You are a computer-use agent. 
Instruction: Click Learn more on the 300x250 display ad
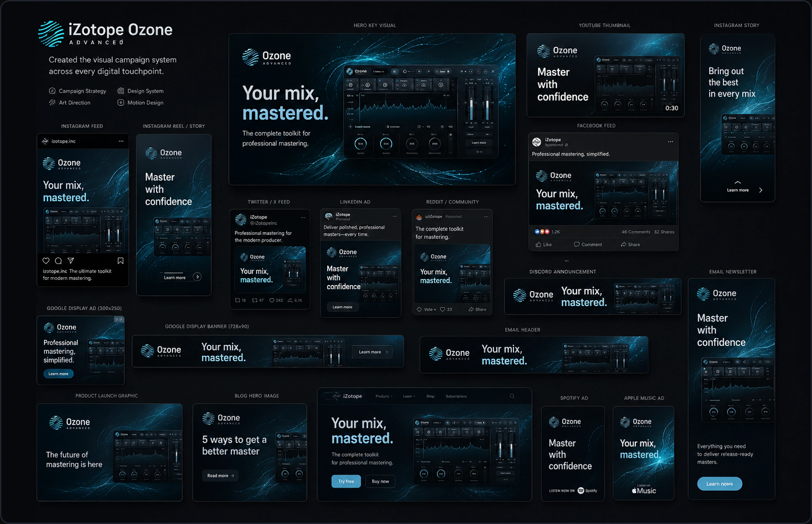58,374
